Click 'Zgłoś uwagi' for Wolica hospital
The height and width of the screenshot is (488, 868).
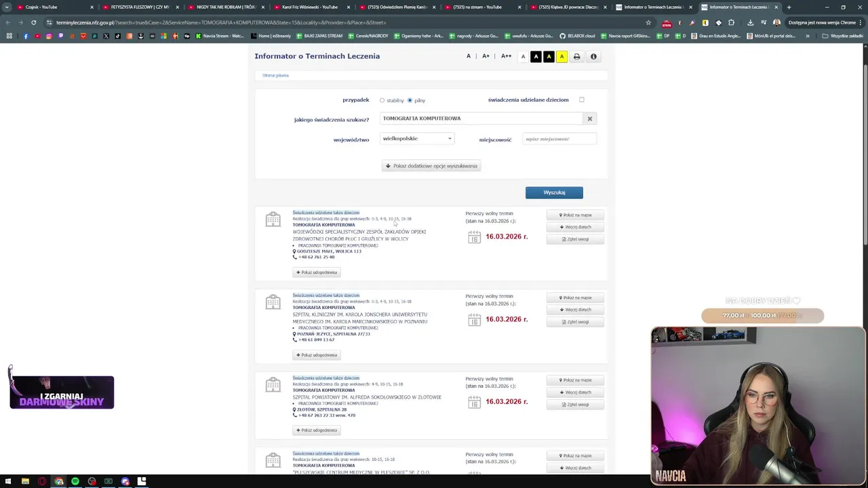click(x=575, y=239)
